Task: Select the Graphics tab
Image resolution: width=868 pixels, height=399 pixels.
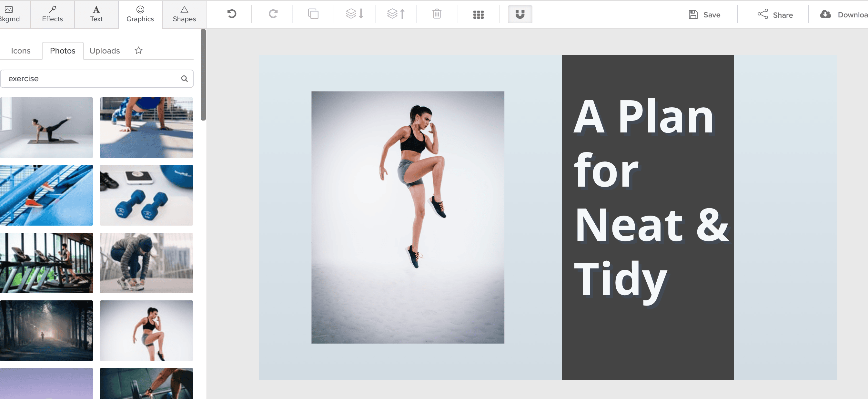Action: pyautogui.click(x=140, y=14)
